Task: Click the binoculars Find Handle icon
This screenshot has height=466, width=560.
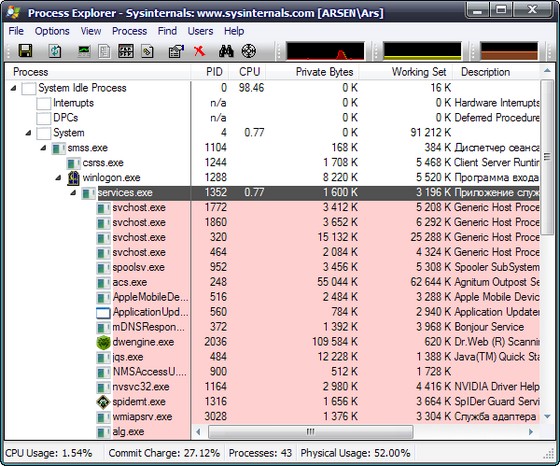Action: click(226, 51)
